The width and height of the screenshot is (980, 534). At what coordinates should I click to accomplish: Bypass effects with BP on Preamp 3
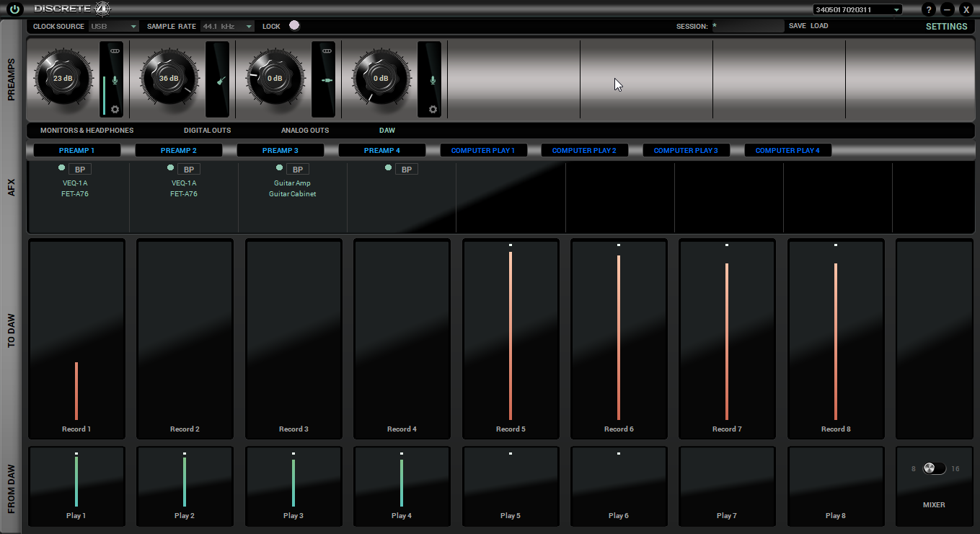pos(298,170)
